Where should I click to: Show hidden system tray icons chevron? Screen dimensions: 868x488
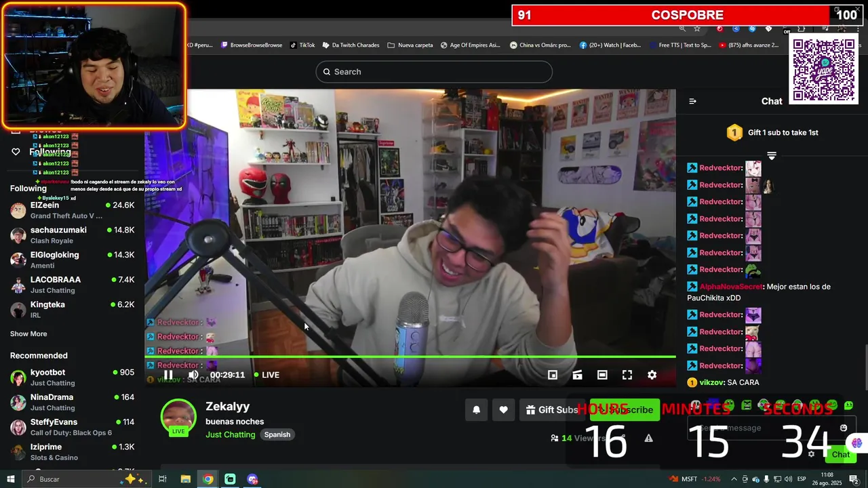pyautogui.click(x=734, y=479)
